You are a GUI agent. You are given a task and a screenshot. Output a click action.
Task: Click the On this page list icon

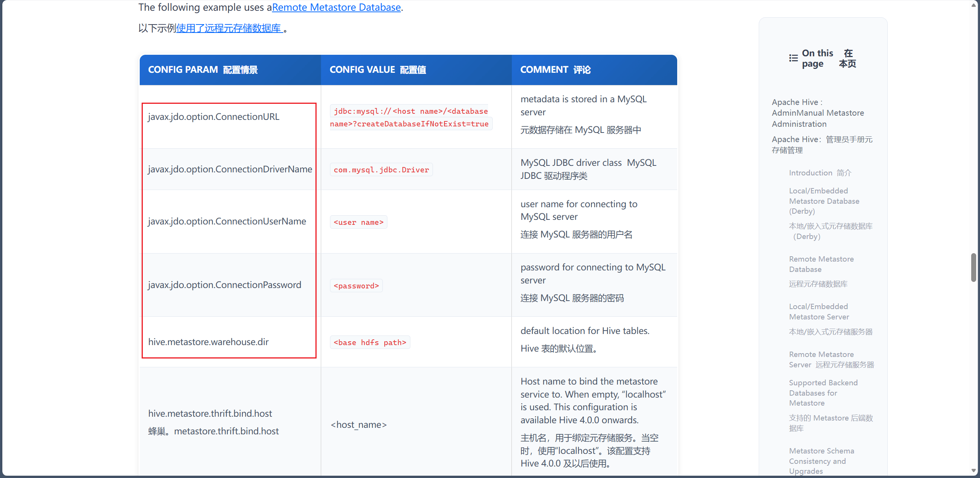(793, 58)
